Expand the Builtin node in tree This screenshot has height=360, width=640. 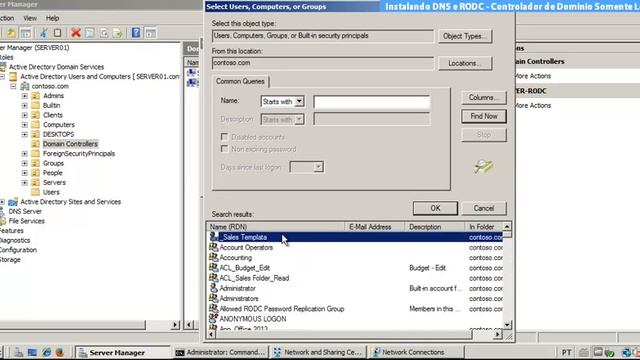tap(25, 105)
